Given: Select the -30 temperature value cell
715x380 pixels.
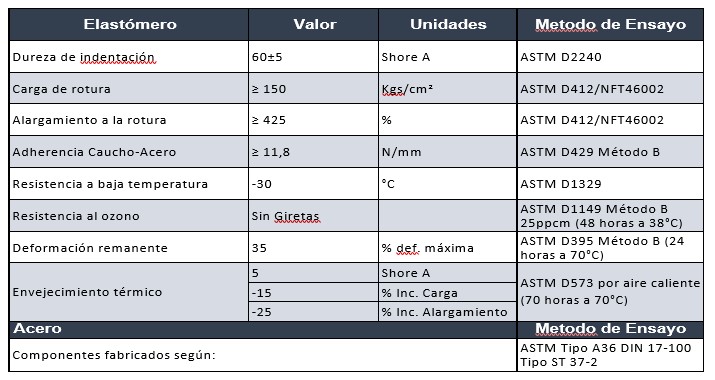Looking at the screenshot, I should point(314,184).
